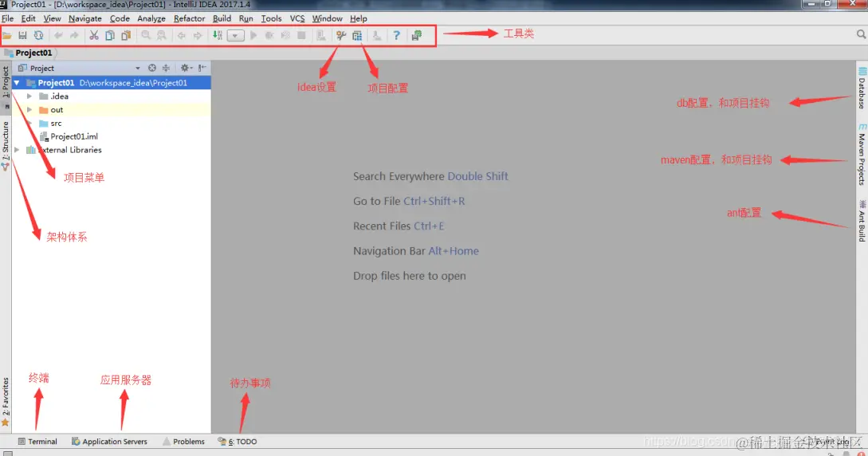Open the Terminal tool window
Viewport: 868px width, 456px height.
pos(37,442)
